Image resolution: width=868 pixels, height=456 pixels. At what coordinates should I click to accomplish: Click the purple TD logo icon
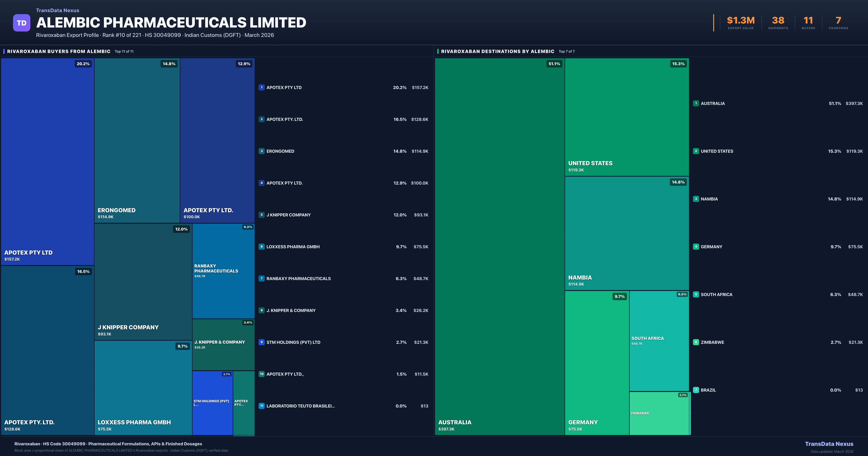[x=22, y=23]
